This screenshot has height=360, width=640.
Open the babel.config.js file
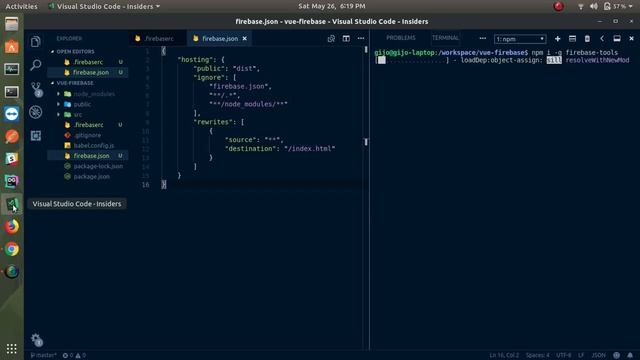(88, 145)
